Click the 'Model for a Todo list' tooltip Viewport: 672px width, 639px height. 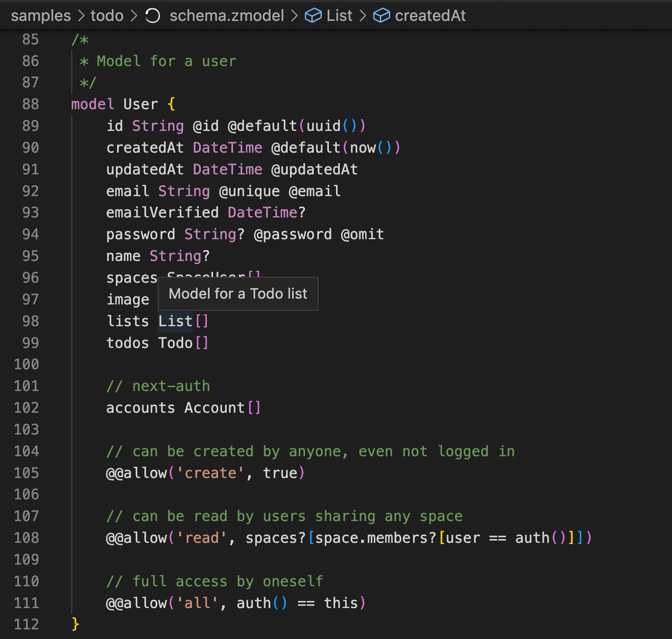point(238,294)
